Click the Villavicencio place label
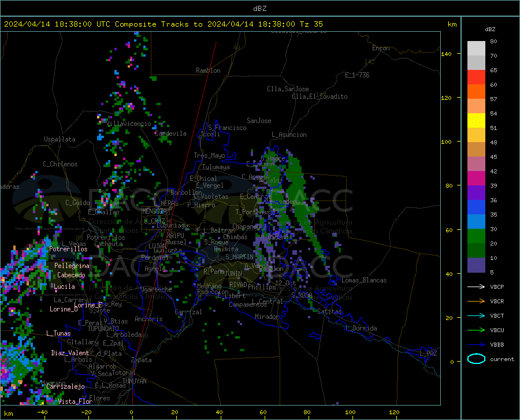The width and height of the screenshot is (520, 420). (129, 124)
